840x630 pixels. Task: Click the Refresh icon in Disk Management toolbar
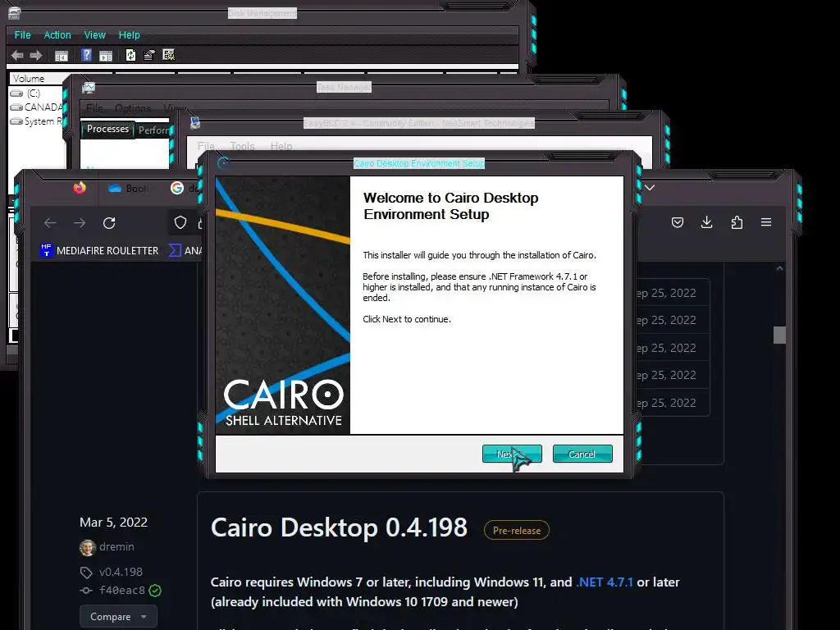click(x=130, y=55)
